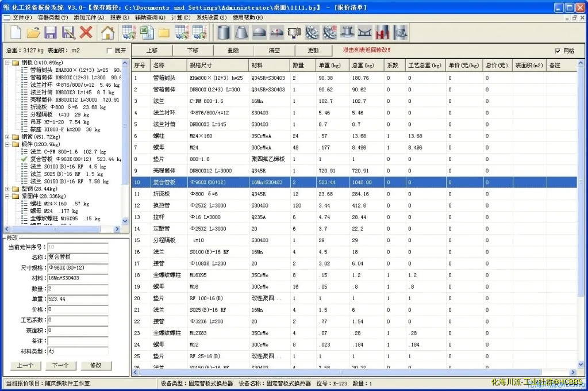Click the tree panel horizontal scrollbar thumb

tap(56, 228)
